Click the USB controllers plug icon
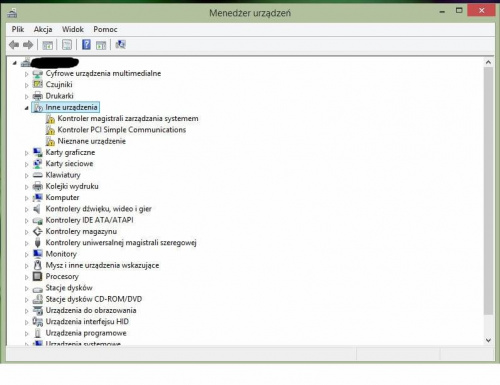Screen dimensions: 500x385 38,243
